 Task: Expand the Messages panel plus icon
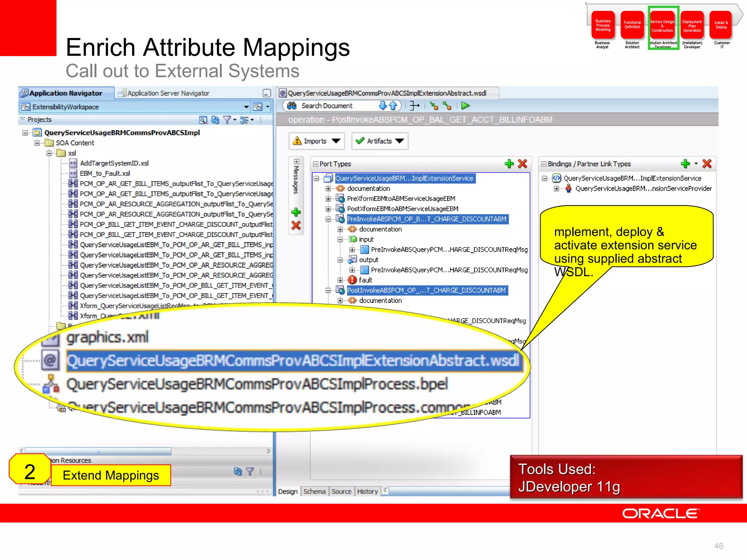click(296, 162)
